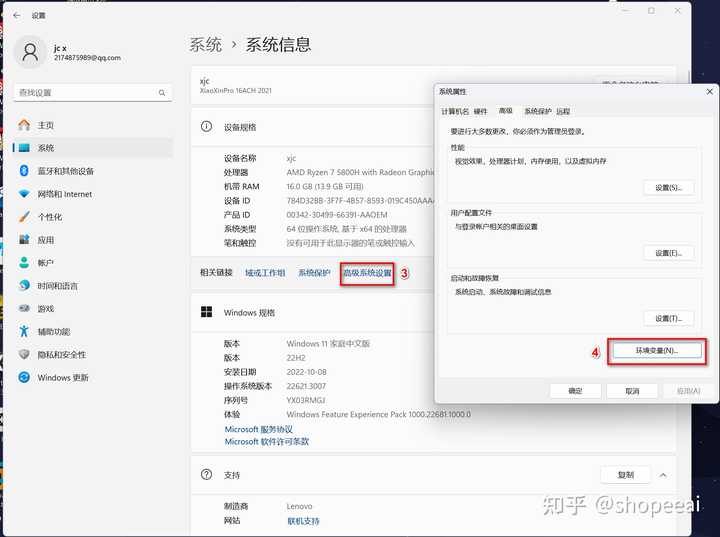Open the 应用 apps icon
720x537 pixels.
coord(24,240)
